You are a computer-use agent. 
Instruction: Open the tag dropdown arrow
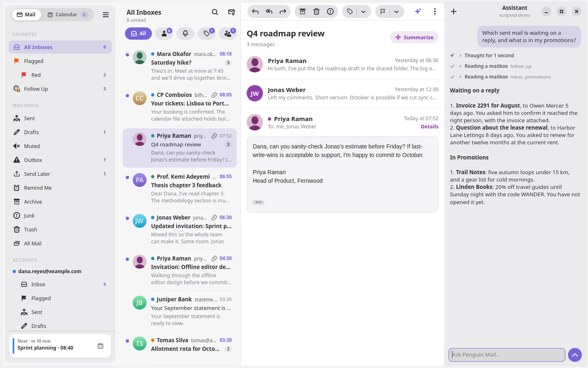point(363,11)
